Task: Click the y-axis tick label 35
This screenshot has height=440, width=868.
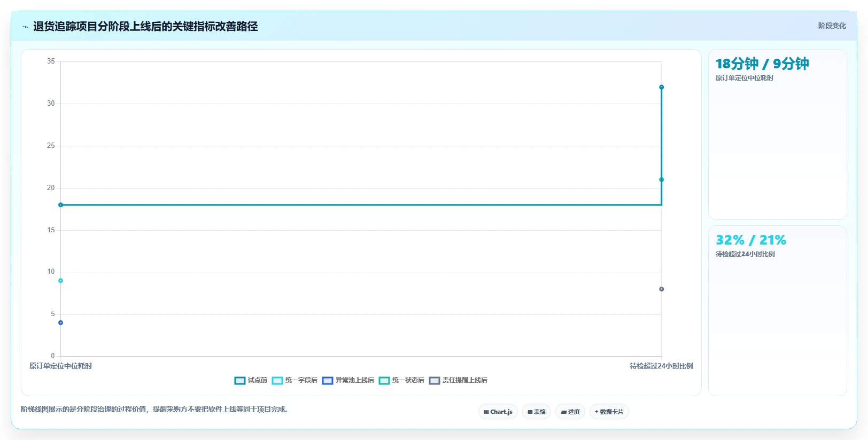Action: [x=51, y=61]
